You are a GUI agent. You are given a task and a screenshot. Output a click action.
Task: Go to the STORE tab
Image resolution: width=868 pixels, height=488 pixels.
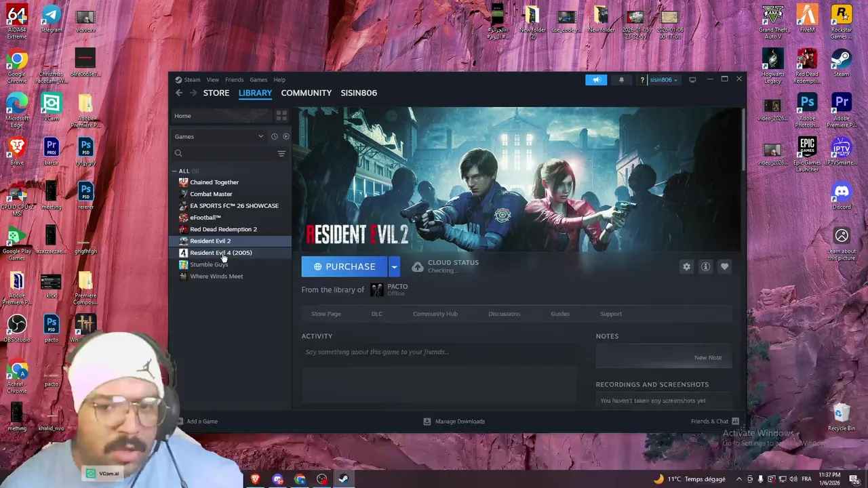[216, 93]
